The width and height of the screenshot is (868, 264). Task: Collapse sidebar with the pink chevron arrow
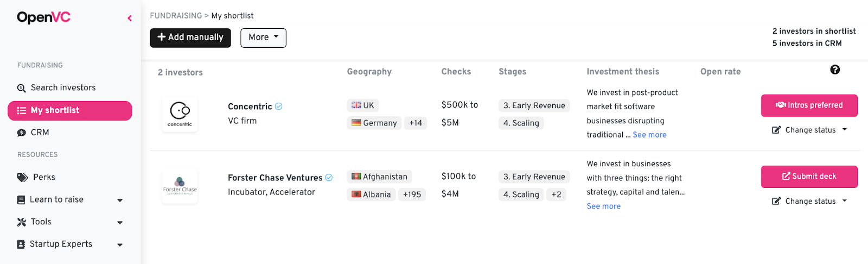coord(130,18)
